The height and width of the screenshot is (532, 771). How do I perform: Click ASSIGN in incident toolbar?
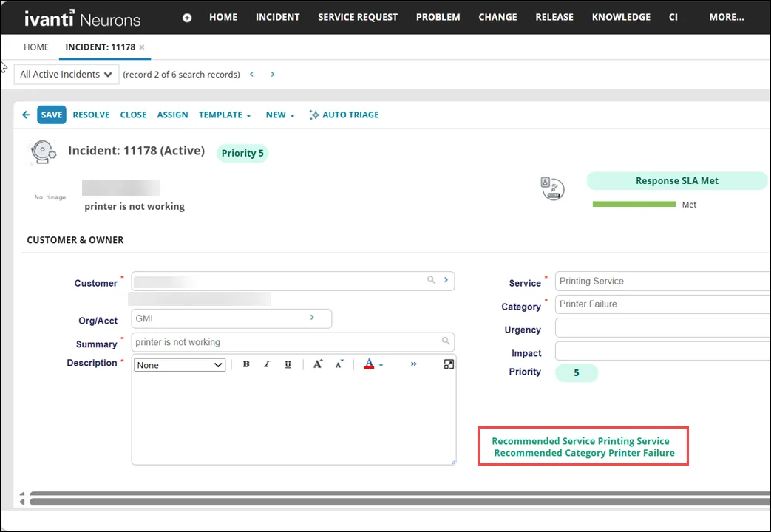172,115
